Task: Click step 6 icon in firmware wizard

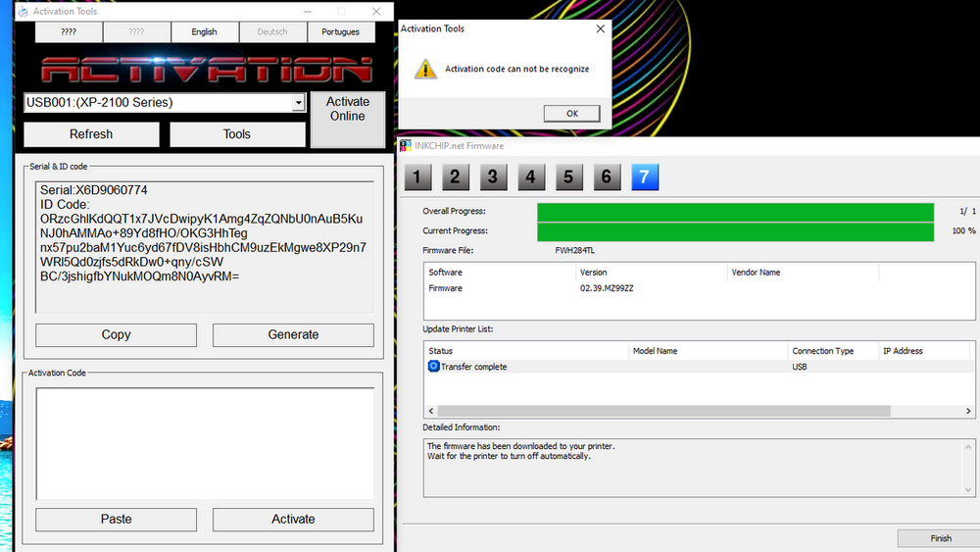Action: click(606, 176)
